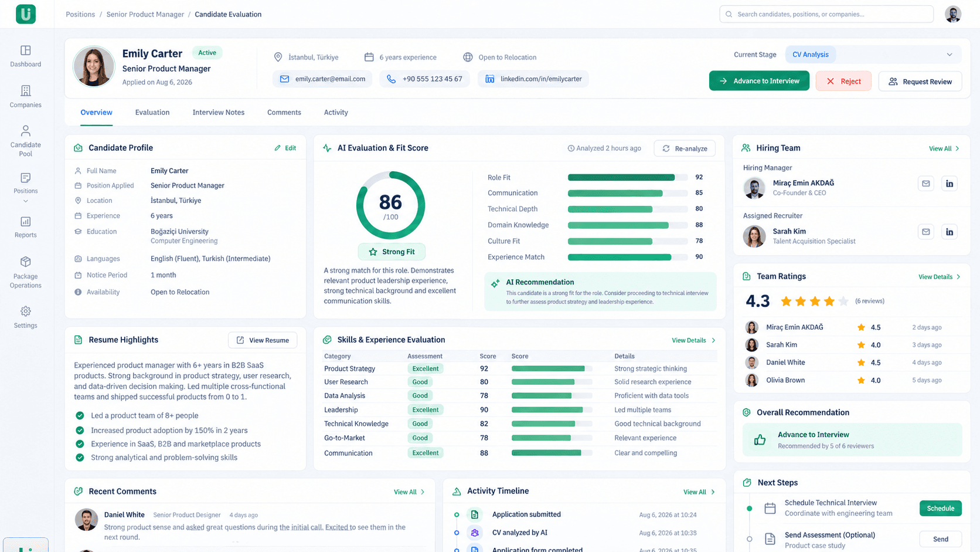
Task: Expand the Positions sidebar chevron
Action: pos(26,201)
